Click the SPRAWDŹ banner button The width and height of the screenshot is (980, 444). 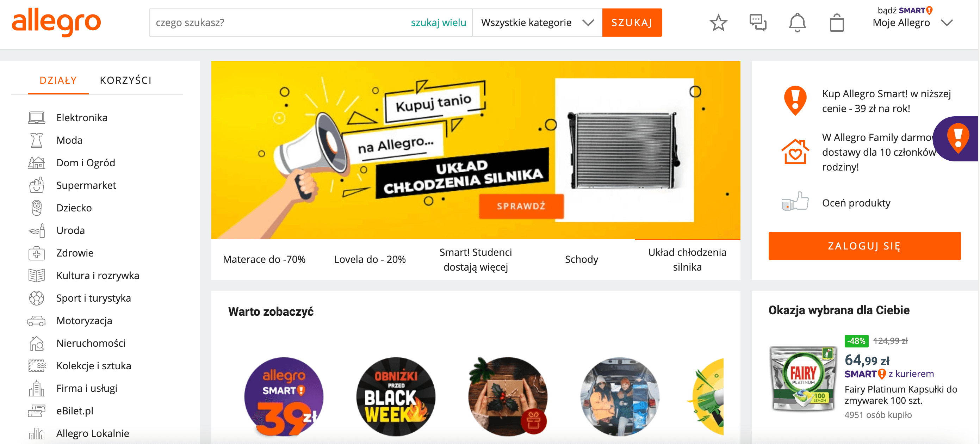click(x=521, y=206)
